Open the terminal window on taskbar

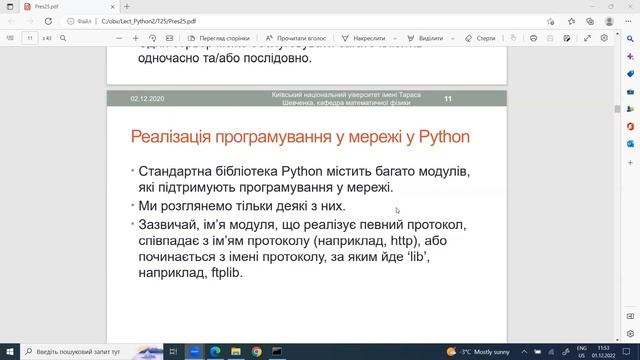[x=277, y=351]
